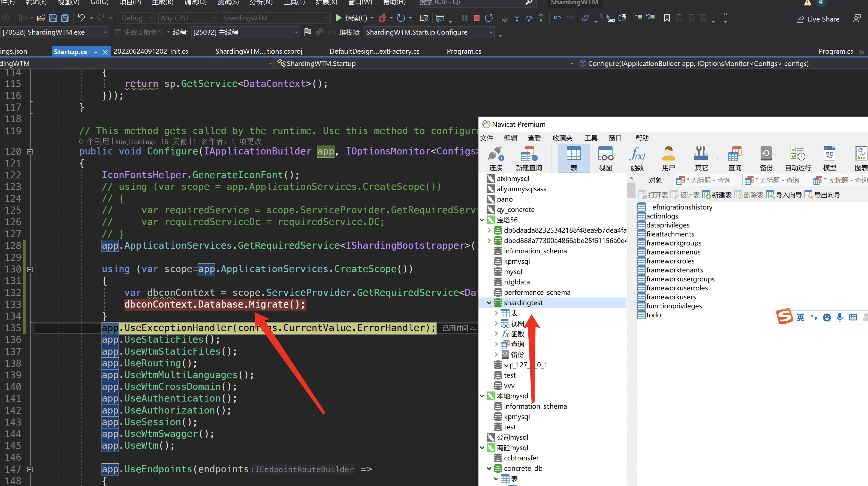Open the 函数 functions view
This screenshot has width=868, height=486.
click(x=637, y=158)
